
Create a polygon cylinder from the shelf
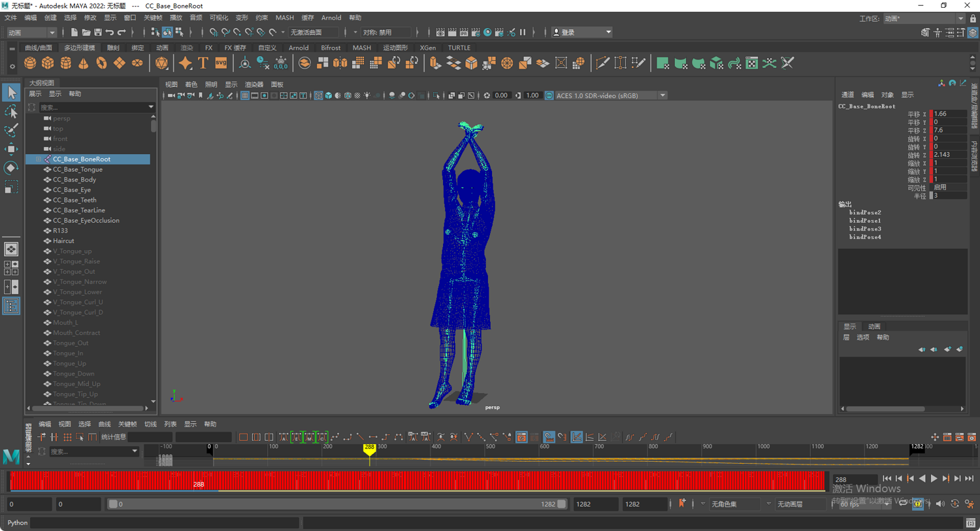(65, 63)
